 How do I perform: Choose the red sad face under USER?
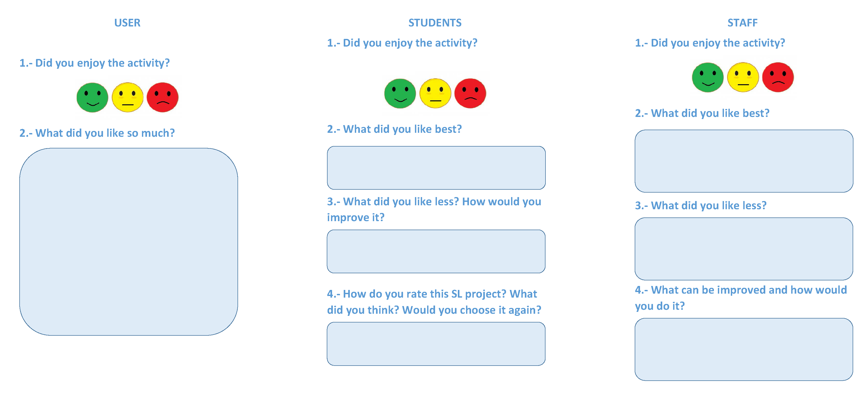(162, 98)
